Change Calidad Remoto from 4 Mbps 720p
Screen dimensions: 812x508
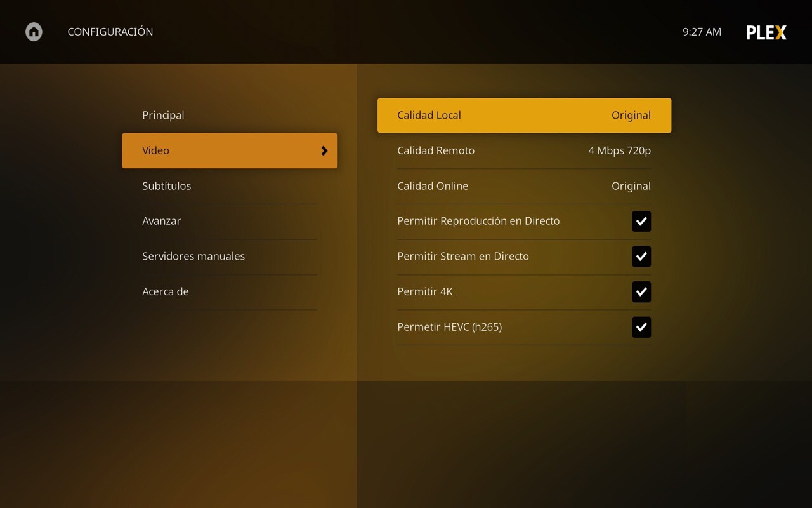pos(523,150)
